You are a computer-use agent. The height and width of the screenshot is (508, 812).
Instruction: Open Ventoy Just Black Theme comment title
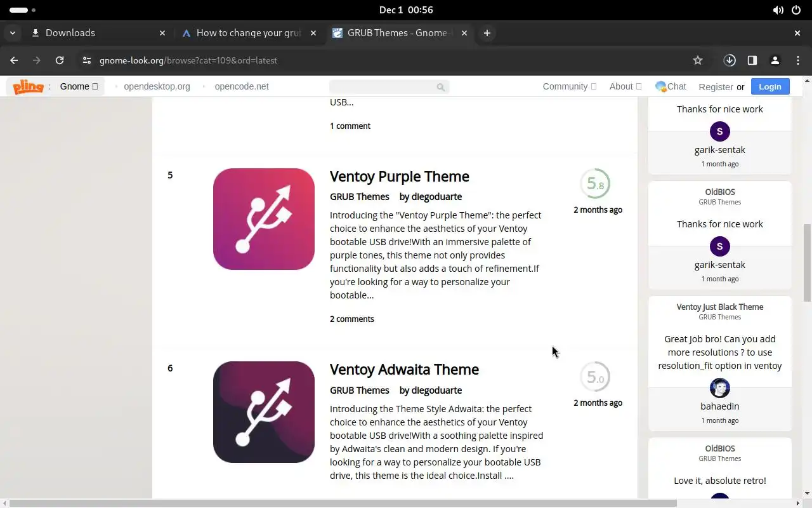tap(720, 307)
